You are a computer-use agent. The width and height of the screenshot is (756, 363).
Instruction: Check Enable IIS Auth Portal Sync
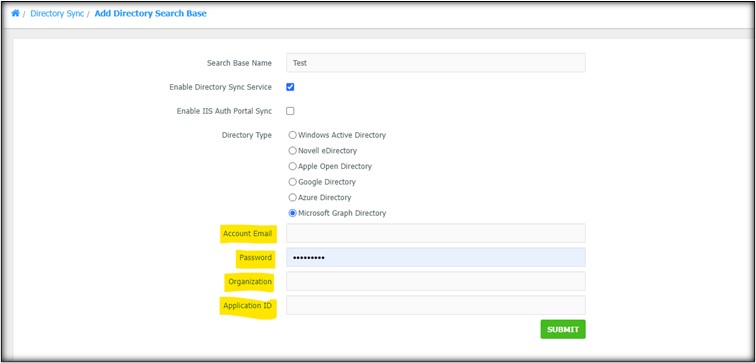coord(290,111)
